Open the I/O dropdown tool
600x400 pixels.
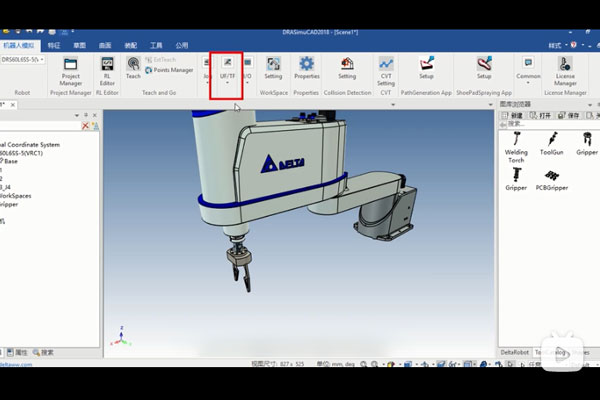pyautogui.click(x=248, y=72)
